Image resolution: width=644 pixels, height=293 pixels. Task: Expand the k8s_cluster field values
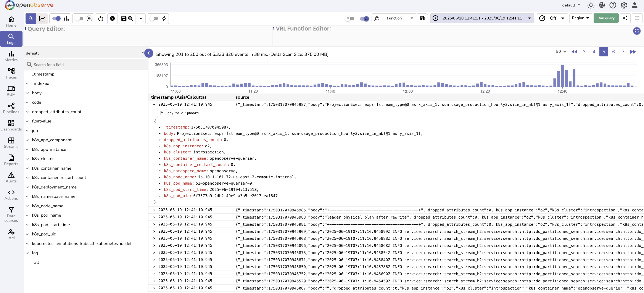[27, 159]
